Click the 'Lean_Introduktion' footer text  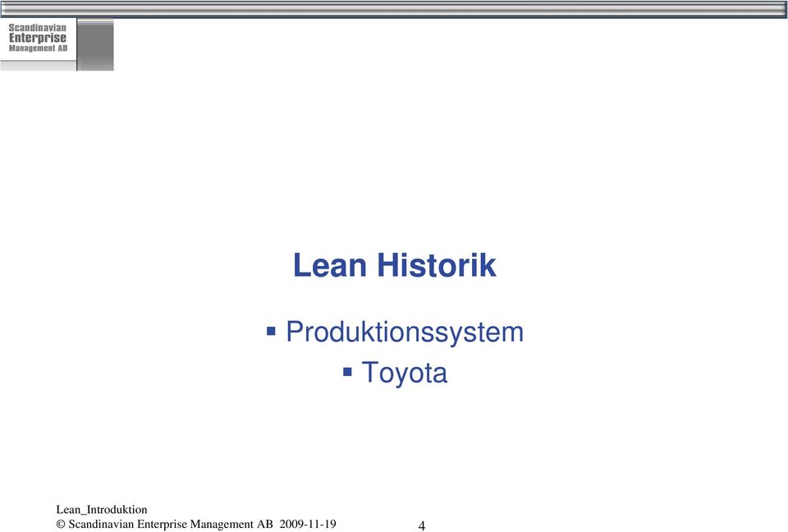(x=102, y=509)
